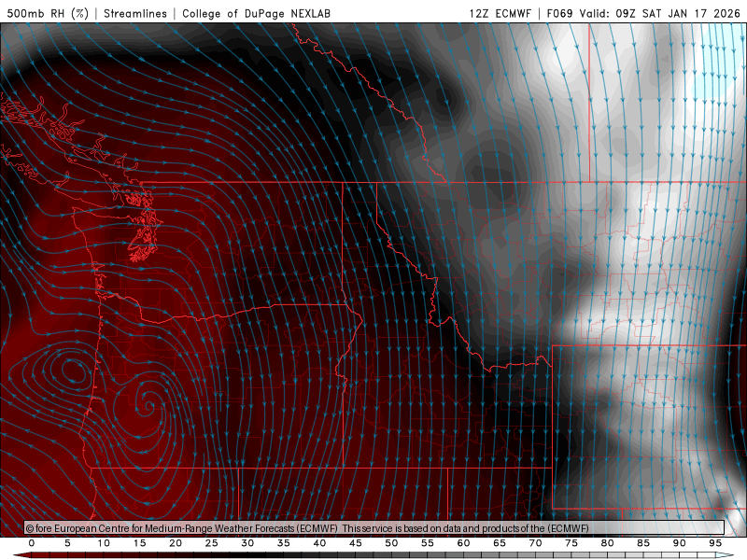Click 'College of DuPage NEXLAB' header text
The width and height of the screenshot is (747, 560).
tap(256, 13)
